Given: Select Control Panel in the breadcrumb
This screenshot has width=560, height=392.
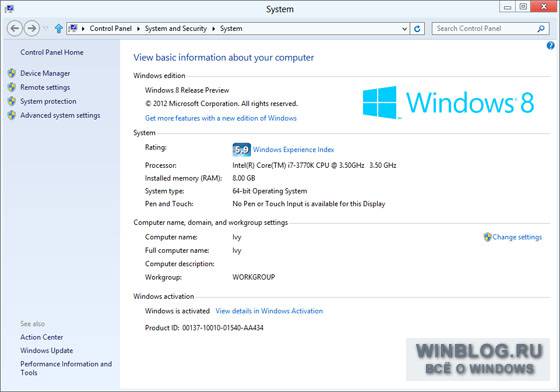Looking at the screenshot, I should 110,29.
